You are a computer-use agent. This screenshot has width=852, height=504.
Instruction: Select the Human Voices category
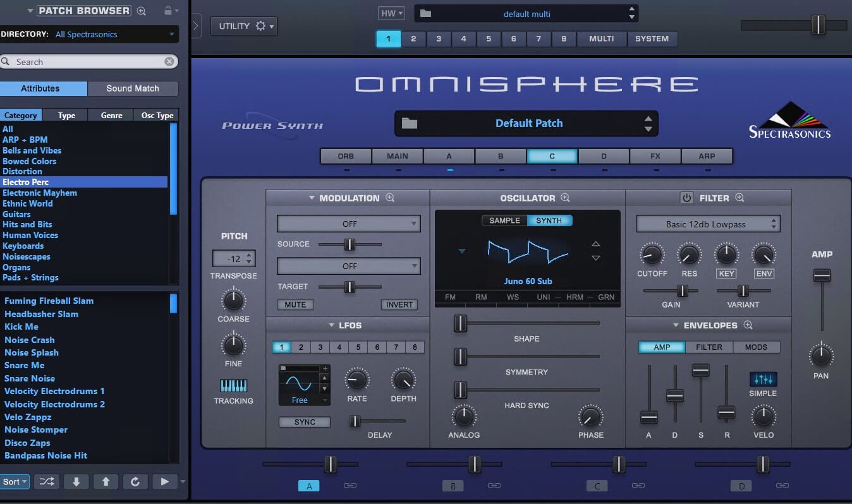click(x=30, y=235)
